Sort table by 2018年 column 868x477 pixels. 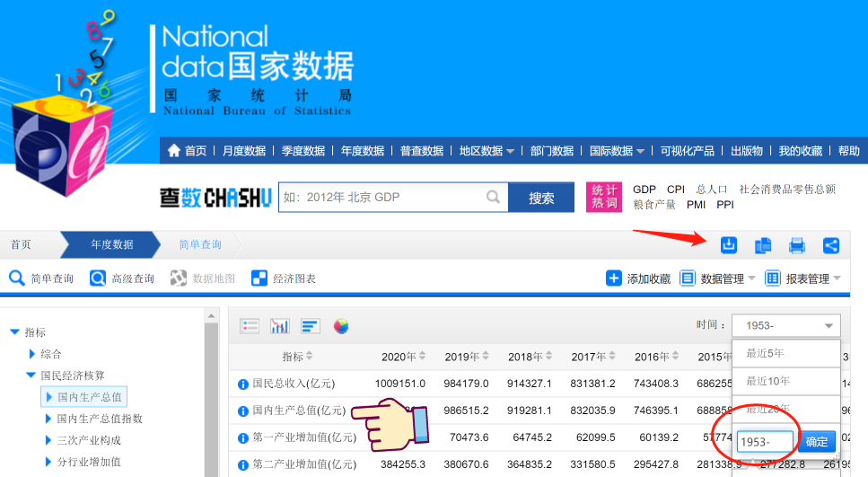point(548,356)
